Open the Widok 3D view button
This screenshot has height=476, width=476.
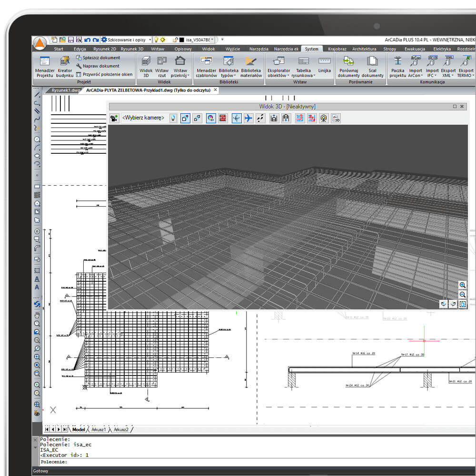(146, 67)
